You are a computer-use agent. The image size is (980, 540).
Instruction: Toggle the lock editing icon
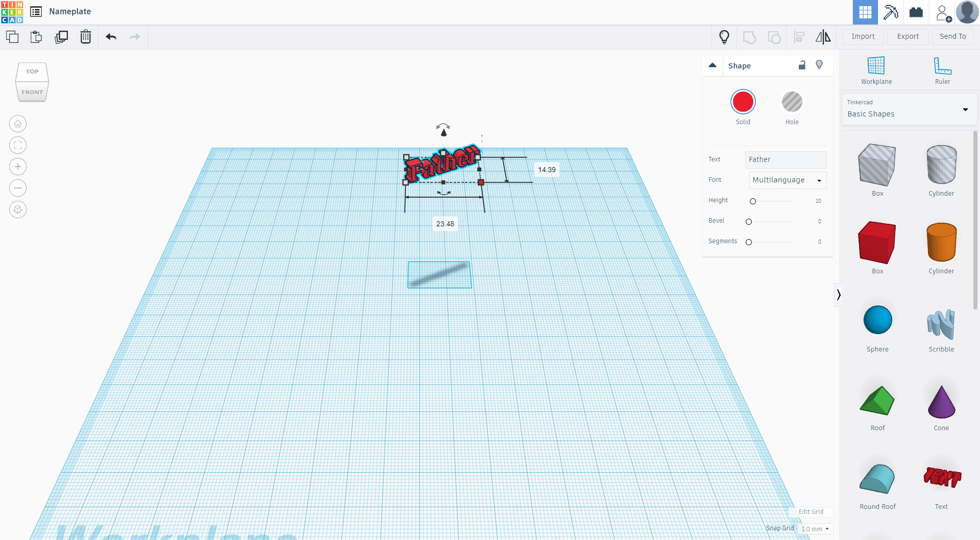tap(802, 65)
